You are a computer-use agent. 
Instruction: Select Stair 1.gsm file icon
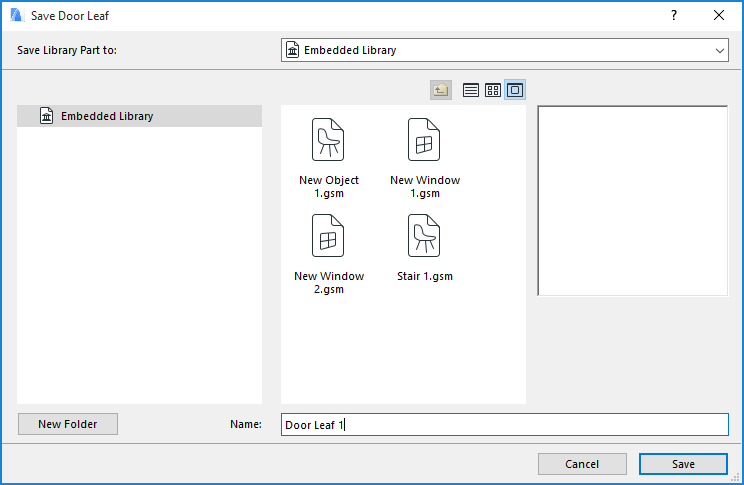(x=424, y=235)
